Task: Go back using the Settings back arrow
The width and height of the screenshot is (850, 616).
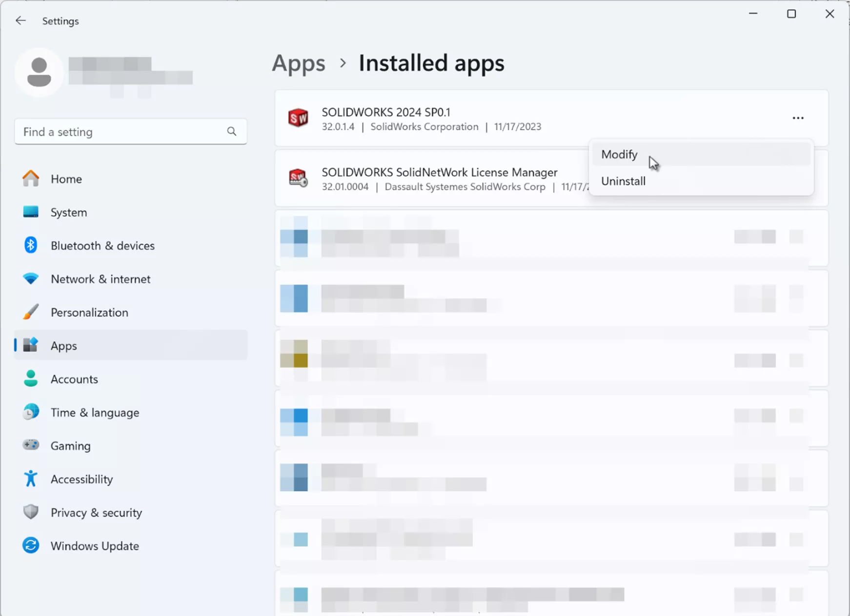Action: 20,20
